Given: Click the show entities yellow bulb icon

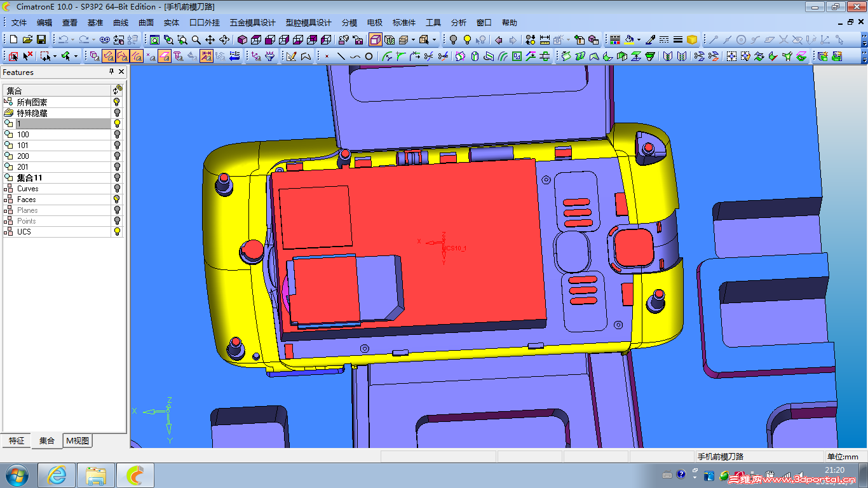Looking at the screenshot, I should click(x=467, y=39).
